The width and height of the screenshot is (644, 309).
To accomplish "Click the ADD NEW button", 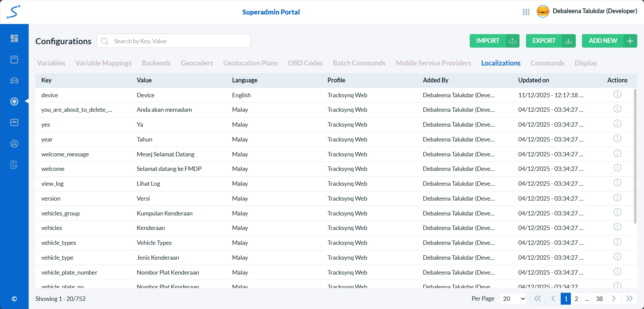I will coord(609,41).
